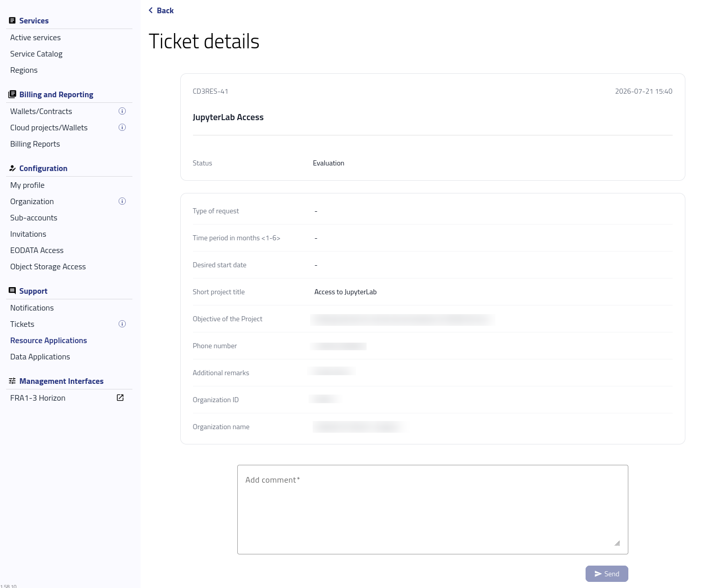Click the Additional remarks label
This screenshot has height=588, width=720.
pos(221,373)
